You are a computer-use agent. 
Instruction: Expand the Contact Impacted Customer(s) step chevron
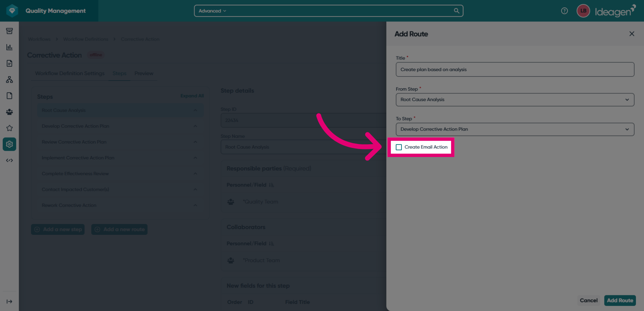pyautogui.click(x=195, y=190)
